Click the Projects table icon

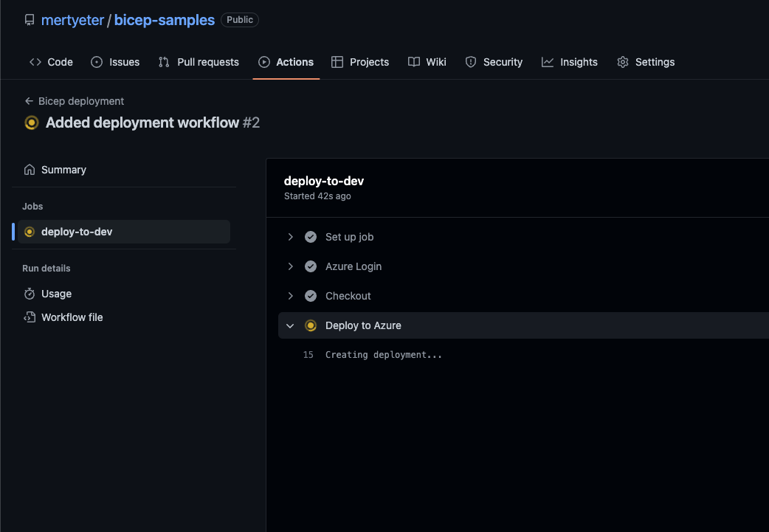coord(337,62)
